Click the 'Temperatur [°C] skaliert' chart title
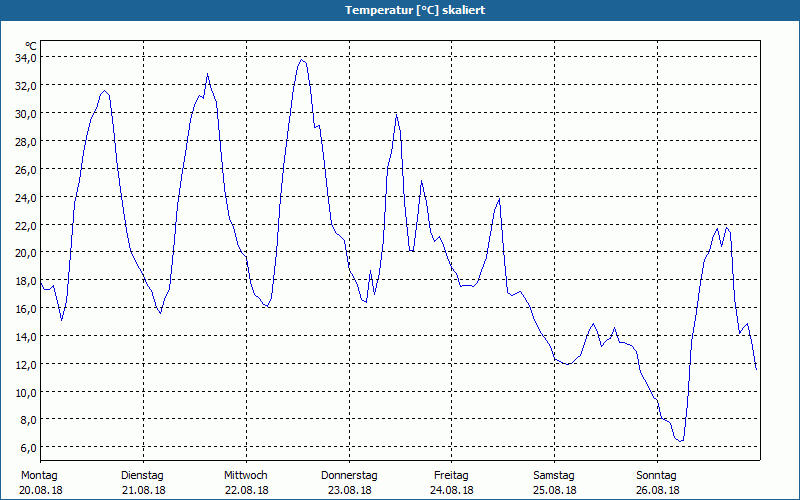 point(415,10)
